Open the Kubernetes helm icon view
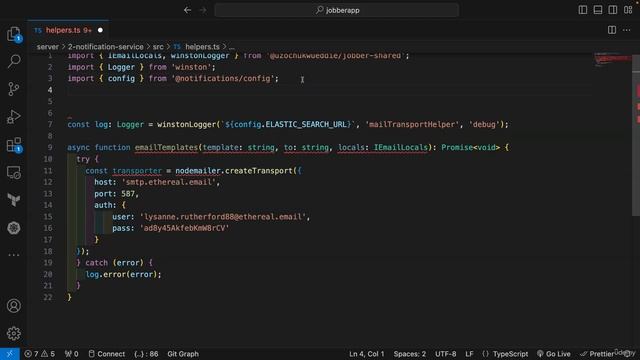The height and width of the screenshot is (360, 640). 13,228
